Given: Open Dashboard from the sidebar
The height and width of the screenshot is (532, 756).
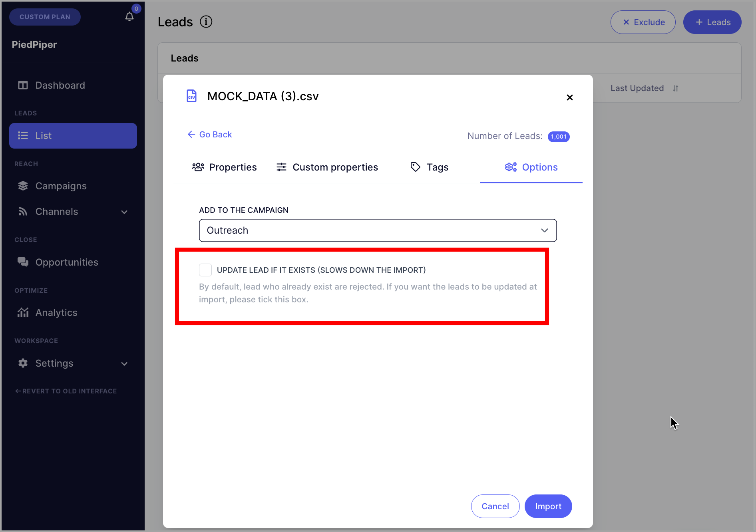Looking at the screenshot, I should pos(73,85).
